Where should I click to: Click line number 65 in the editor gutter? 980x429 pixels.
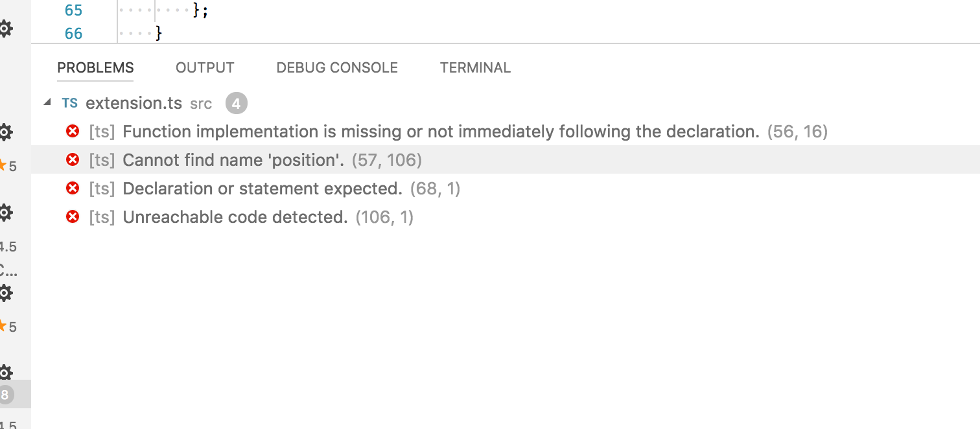(x=73, y=10)
